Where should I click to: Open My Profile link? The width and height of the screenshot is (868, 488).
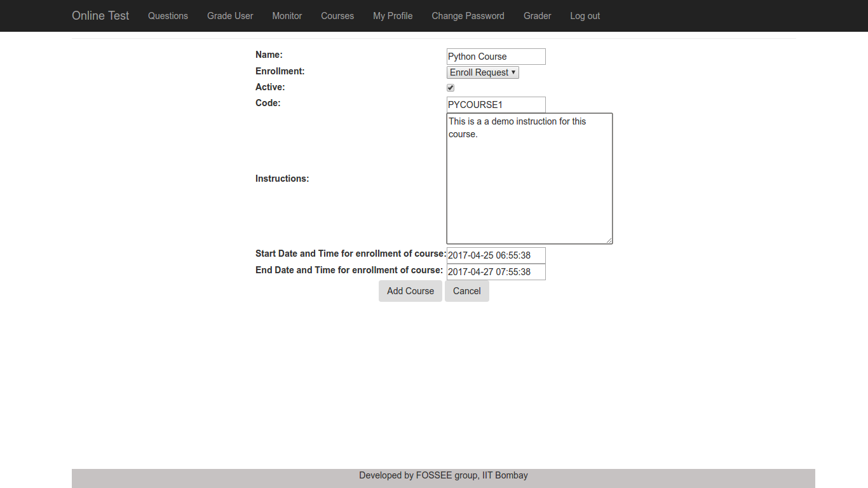point(393,16)
